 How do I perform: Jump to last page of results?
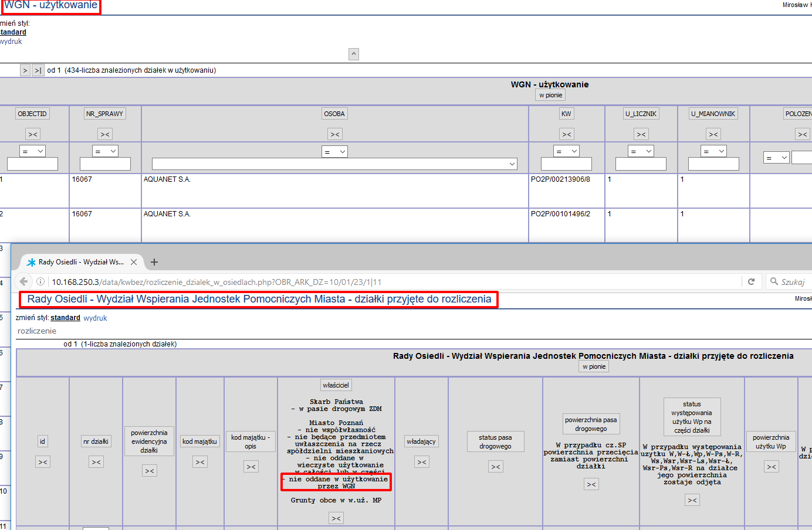tap(38, 70)
